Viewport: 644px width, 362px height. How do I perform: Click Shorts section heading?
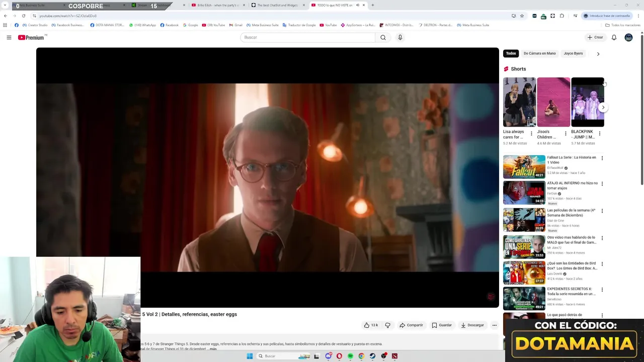coord(518,69)
